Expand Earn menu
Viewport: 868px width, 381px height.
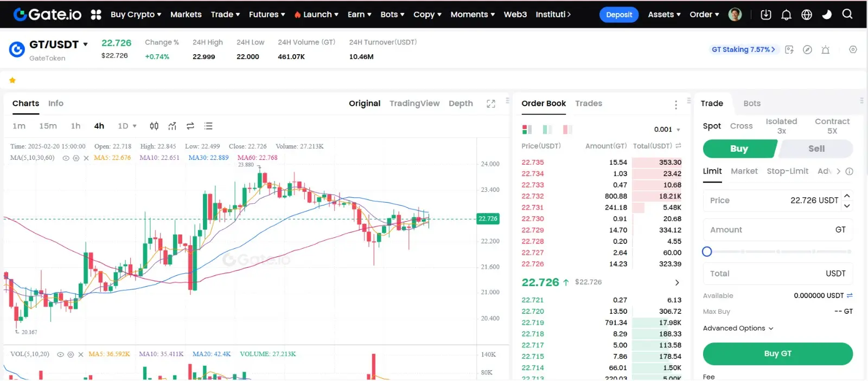tap(359, 15)
